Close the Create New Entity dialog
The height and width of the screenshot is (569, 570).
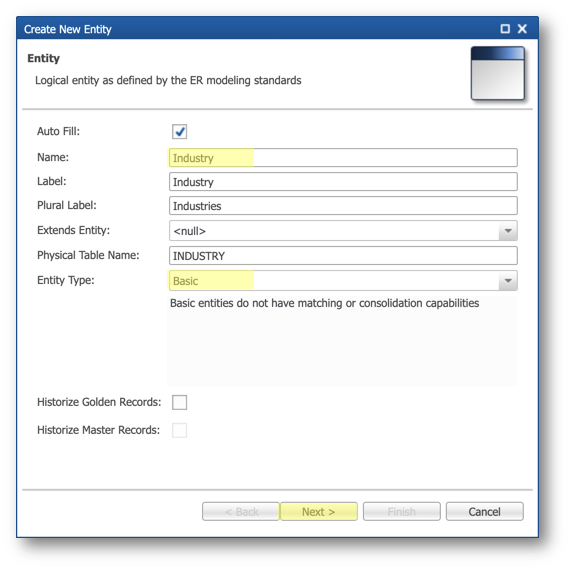(522, 29)
